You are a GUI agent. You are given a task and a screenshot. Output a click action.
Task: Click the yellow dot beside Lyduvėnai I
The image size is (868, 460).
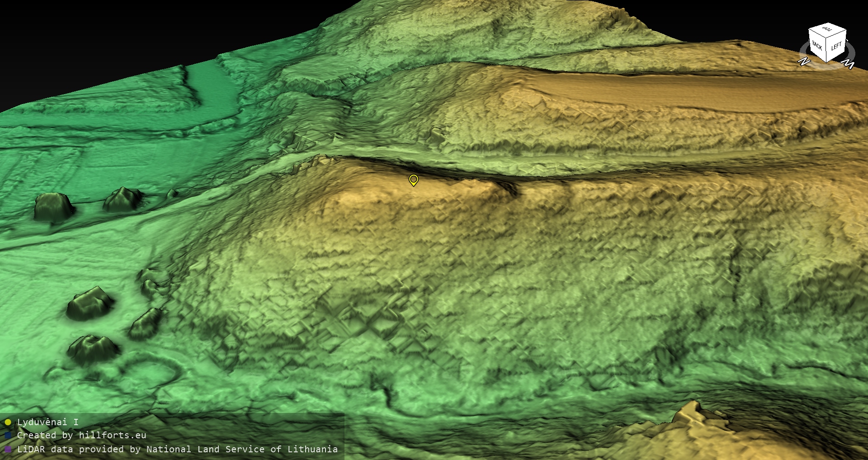[x=8, y=422]
